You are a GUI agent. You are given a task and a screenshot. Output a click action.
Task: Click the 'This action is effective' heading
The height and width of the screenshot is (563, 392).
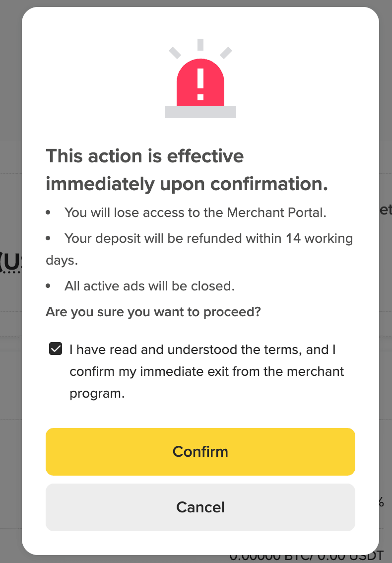[145, 156]
